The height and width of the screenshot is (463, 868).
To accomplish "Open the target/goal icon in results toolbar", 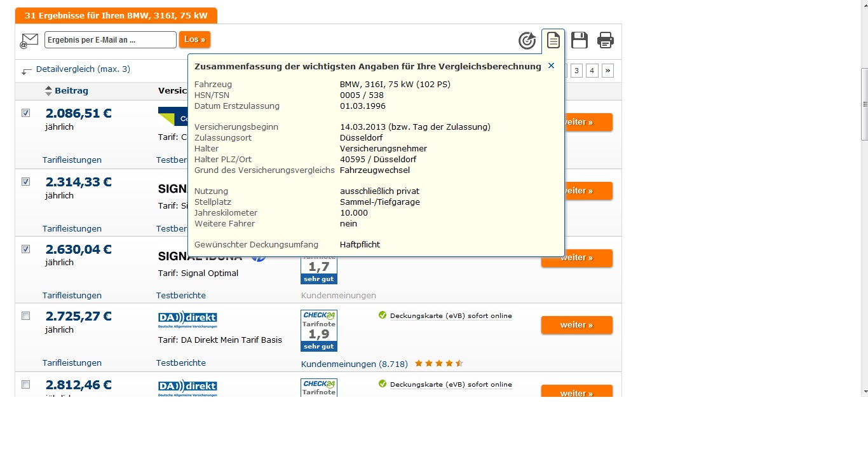I will pyautogui.click(x=527, y=41).
